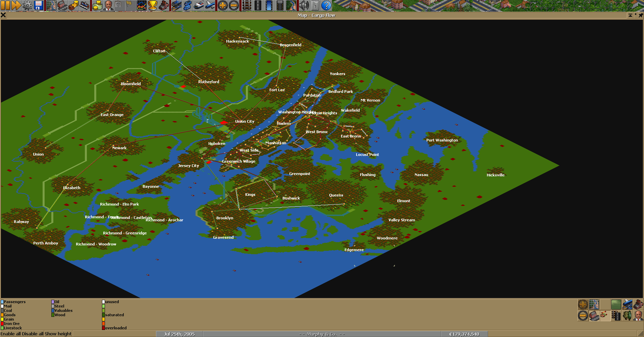Image resolution: width=644 pixels, height=337 pixels.
Task: Toggle Iron Ore cargo flow display
Action: 10,324
